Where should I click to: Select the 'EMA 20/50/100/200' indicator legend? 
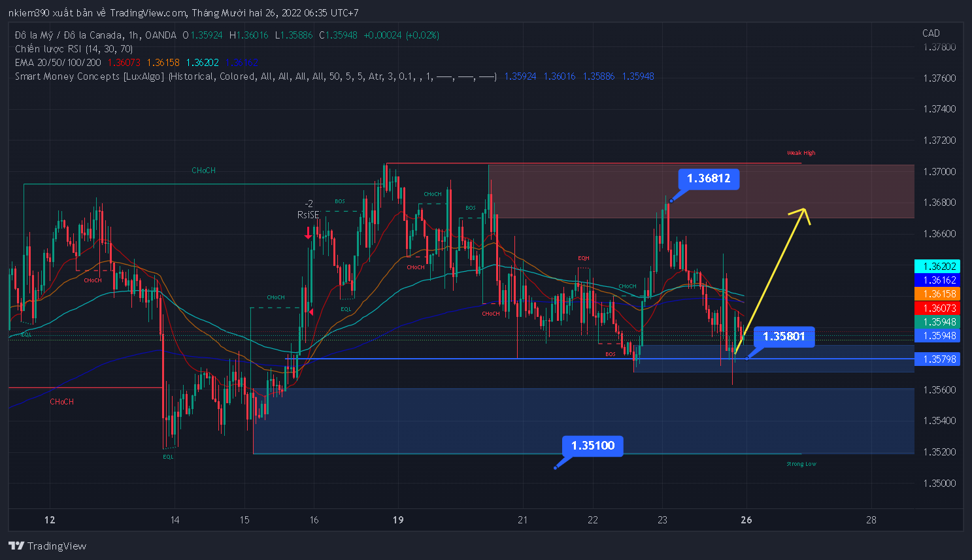58,63
